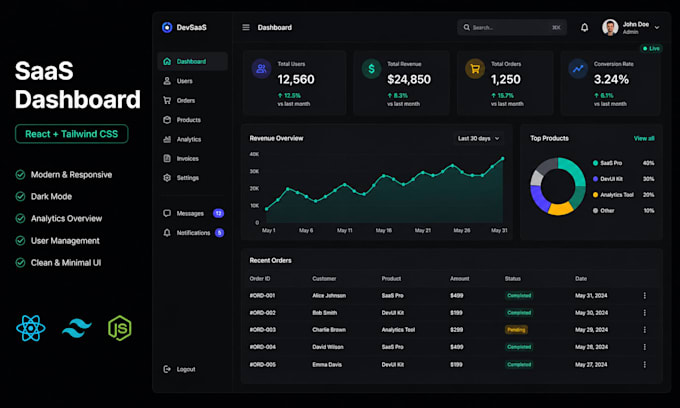Click the Amount column header

tap(459, 278)
